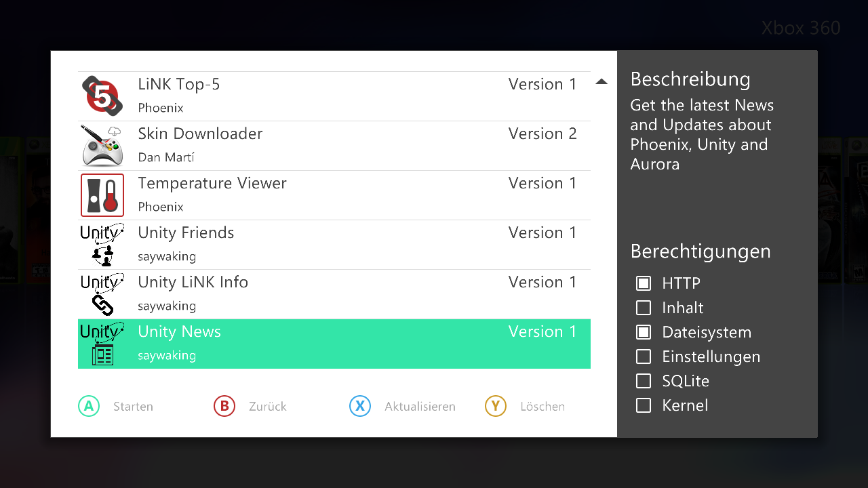Click the Version 1 label of Unity Friends
Viewport: 868px width, 488px height.
tap(542, 232)
